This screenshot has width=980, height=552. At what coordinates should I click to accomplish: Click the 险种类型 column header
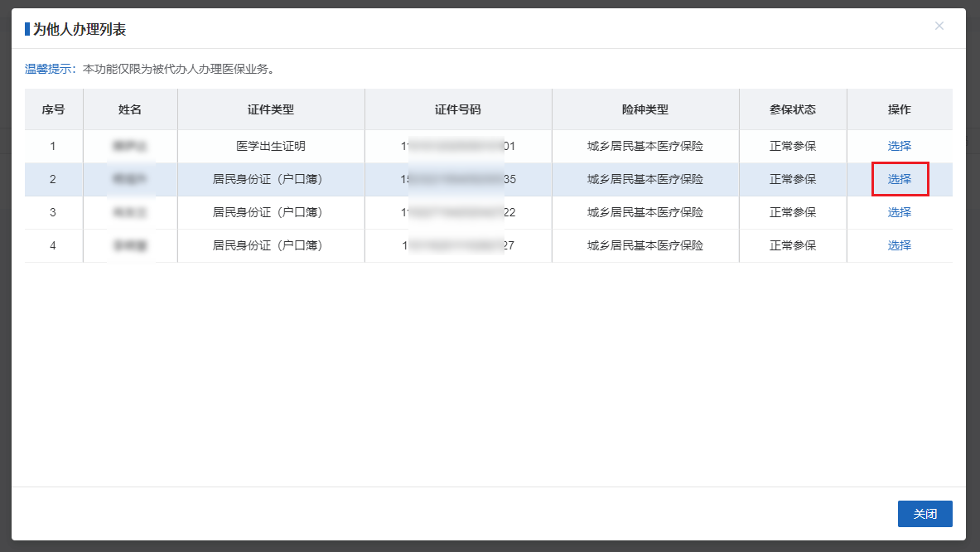645,109
